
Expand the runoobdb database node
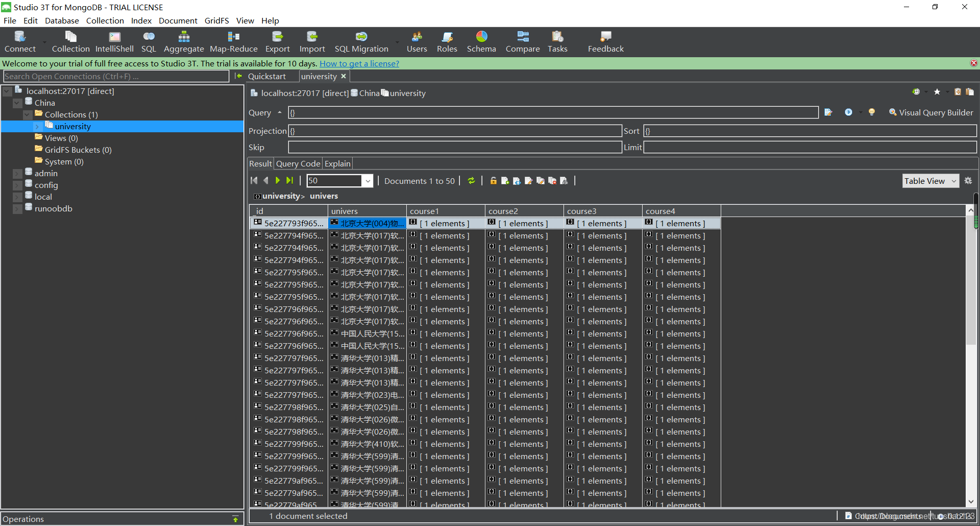17,209
